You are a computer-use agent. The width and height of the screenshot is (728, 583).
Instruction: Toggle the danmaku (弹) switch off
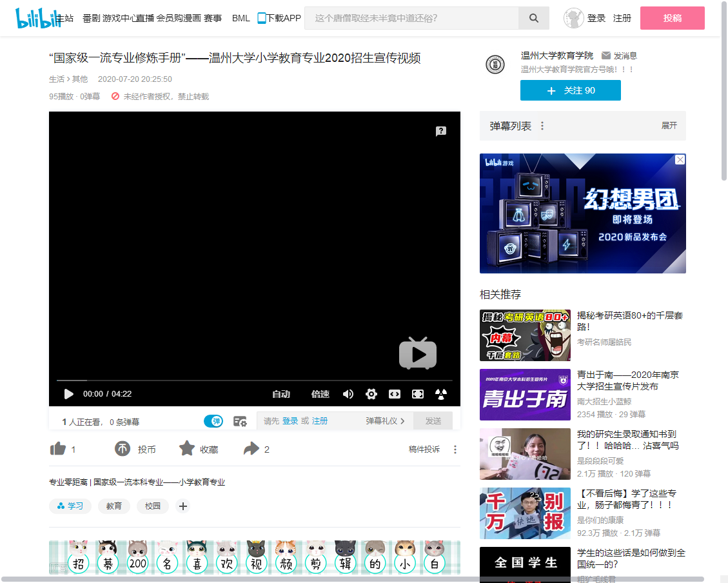click(x=213, y=421)
